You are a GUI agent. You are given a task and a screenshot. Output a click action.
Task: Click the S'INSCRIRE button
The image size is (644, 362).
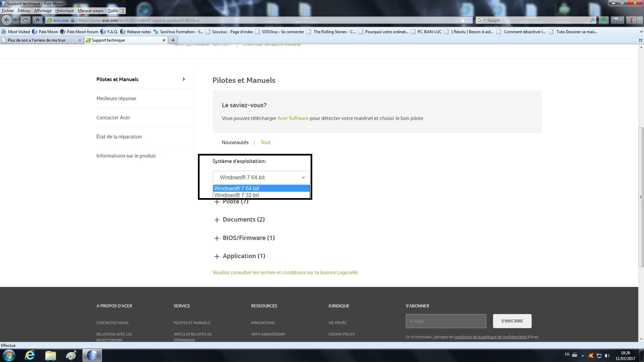point(512,321)
